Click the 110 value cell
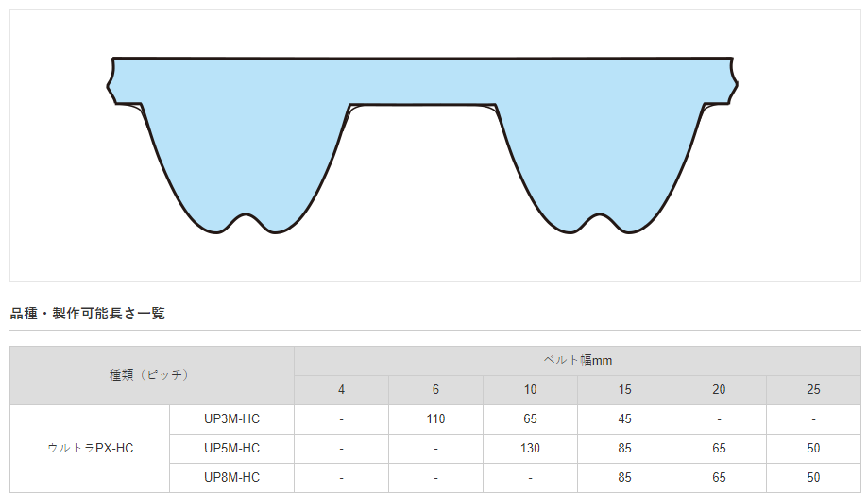 435,419
